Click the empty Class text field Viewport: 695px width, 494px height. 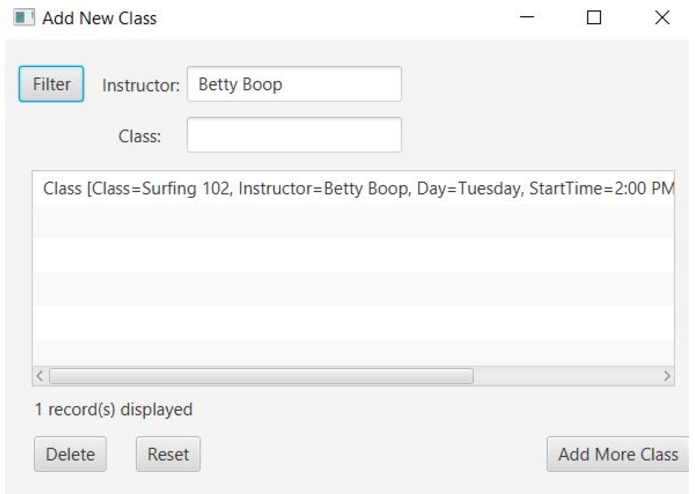(294, 136)
